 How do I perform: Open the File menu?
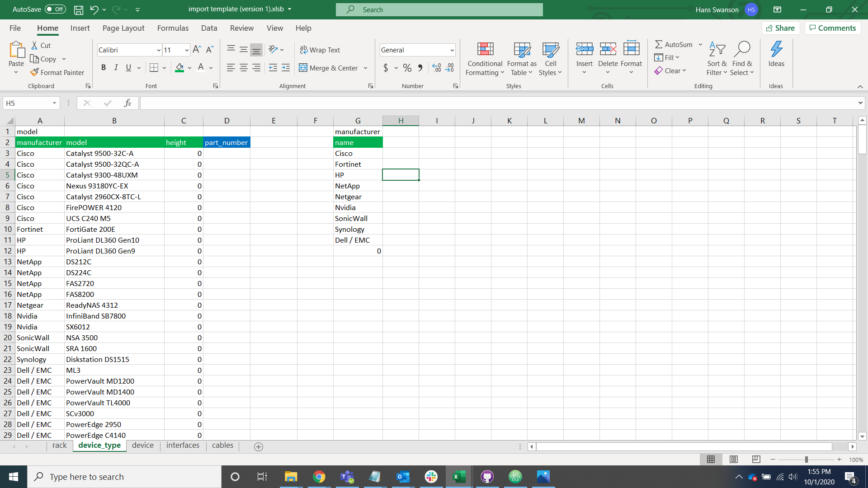(15, 28)
